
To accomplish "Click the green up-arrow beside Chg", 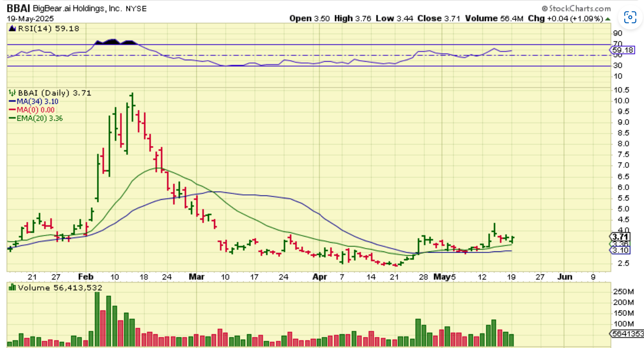I will click(608, 19).
